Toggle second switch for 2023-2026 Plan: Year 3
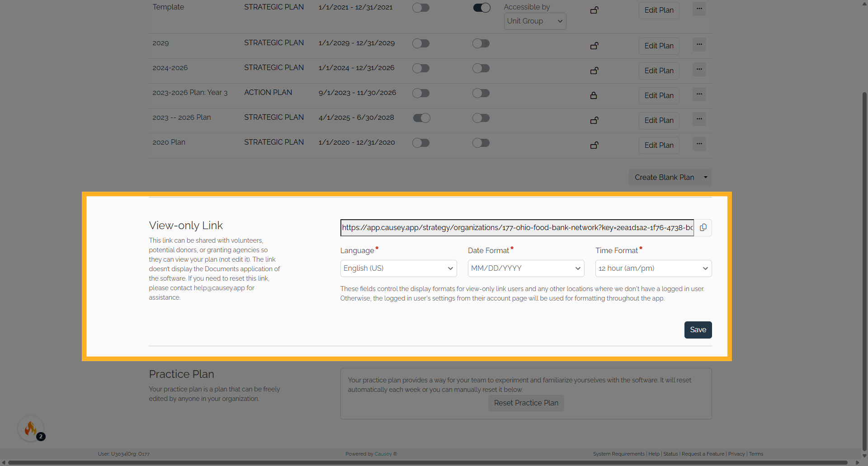Viewport: 868px width, 466px height. 481,93
